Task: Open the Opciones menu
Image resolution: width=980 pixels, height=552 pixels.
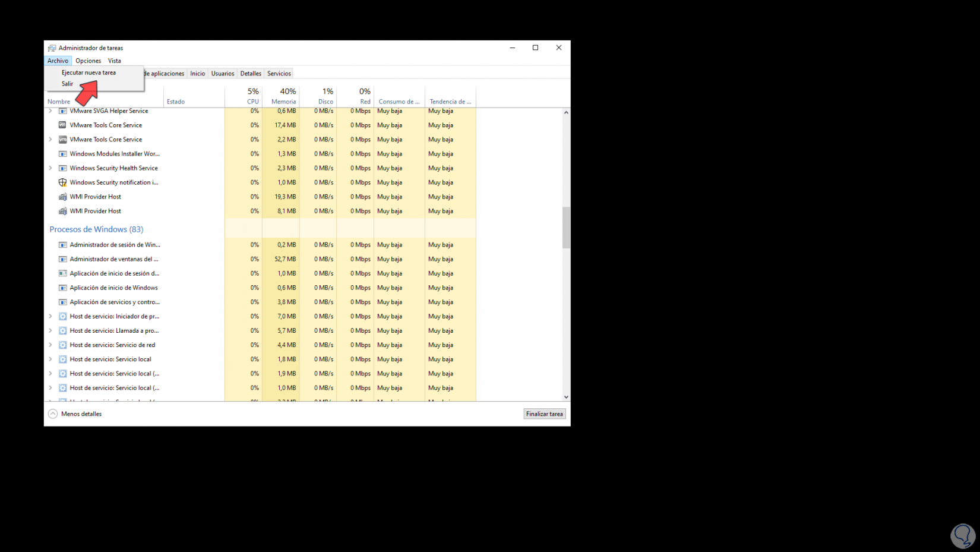Action: (88, 61)
